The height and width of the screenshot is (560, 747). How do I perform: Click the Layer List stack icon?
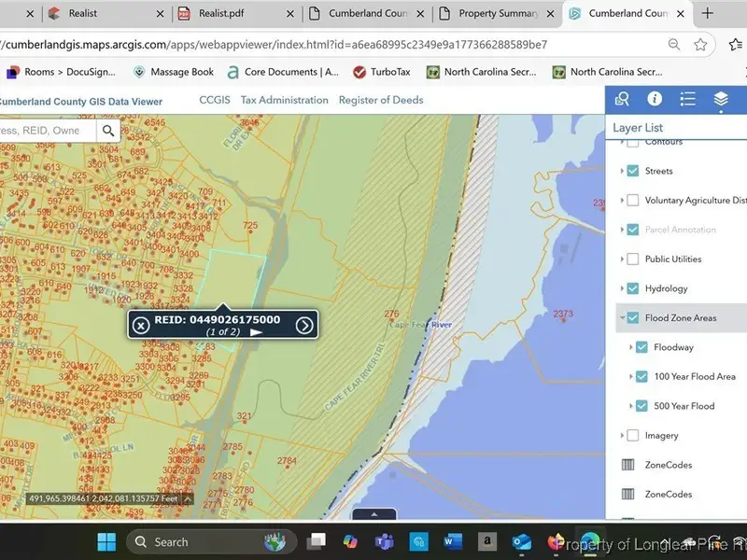click(x=720, y=99)
